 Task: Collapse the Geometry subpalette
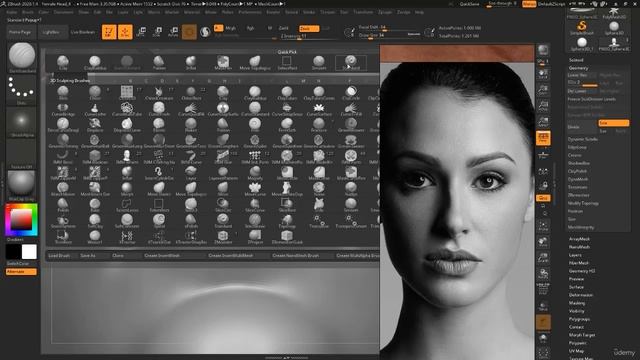(578, 68)
